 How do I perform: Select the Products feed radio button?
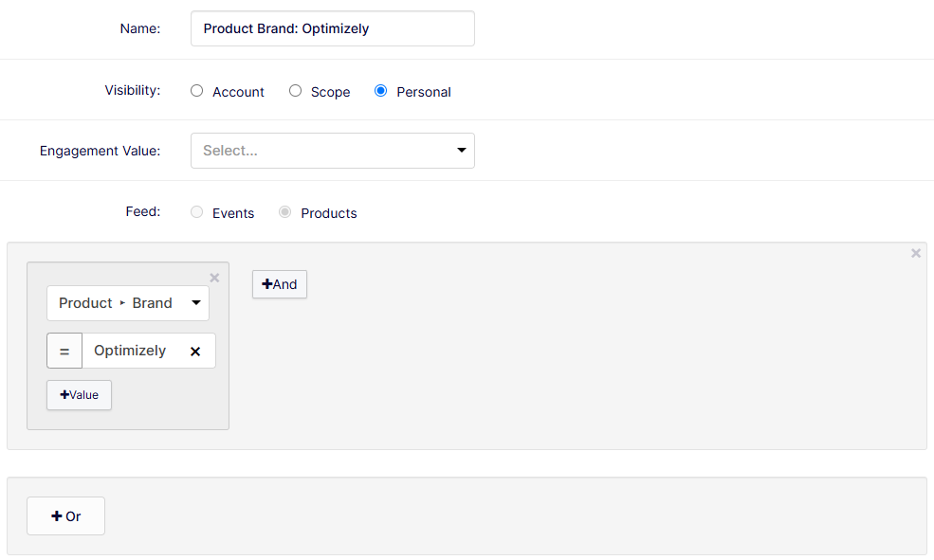(285, 212)
